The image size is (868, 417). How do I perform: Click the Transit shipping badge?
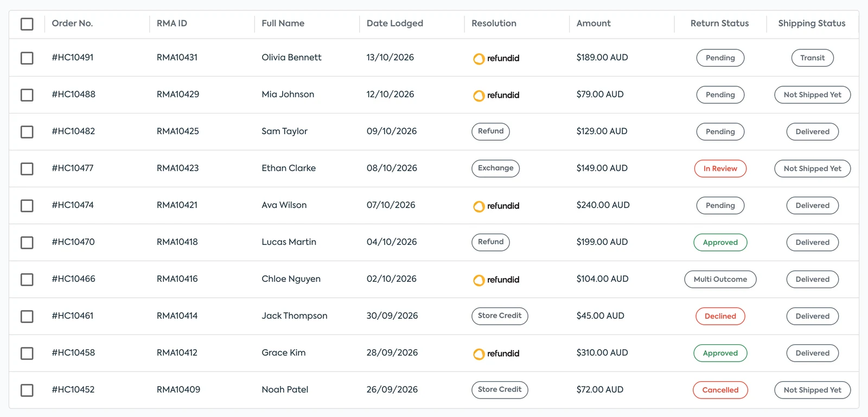point(812,58)
